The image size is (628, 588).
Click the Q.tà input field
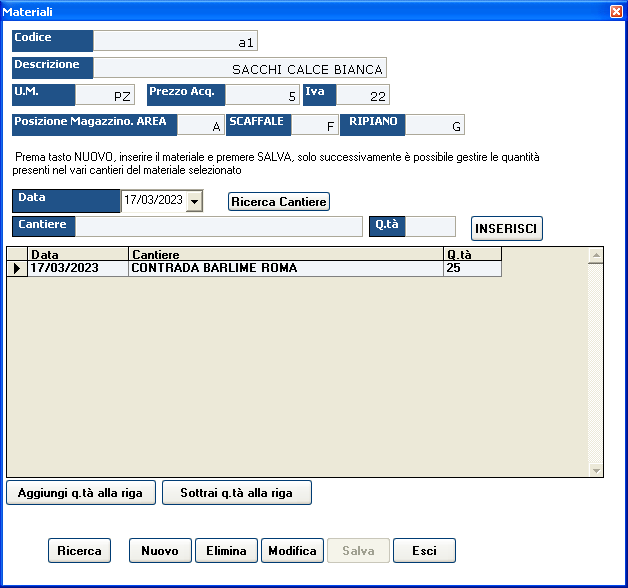430,227
